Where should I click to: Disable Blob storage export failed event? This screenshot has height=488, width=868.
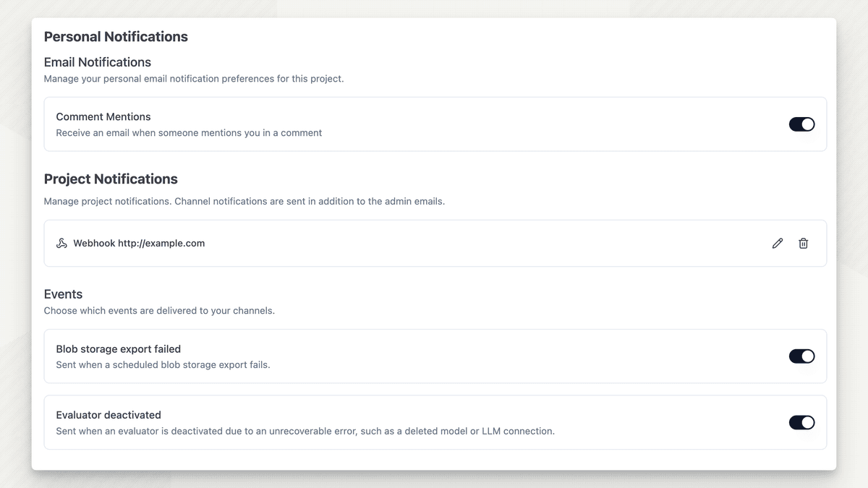click(801, 356)
